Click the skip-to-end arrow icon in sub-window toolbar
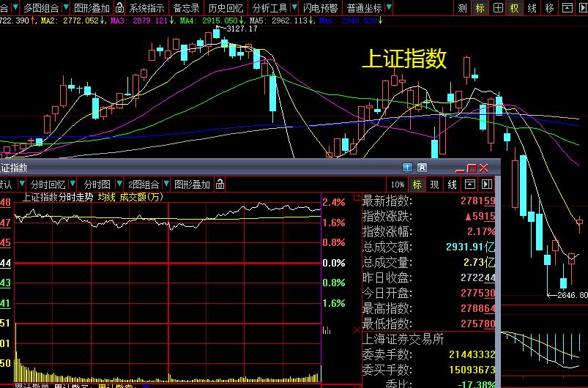The height and width of the screenshot is (388, 588). [487, 184]
